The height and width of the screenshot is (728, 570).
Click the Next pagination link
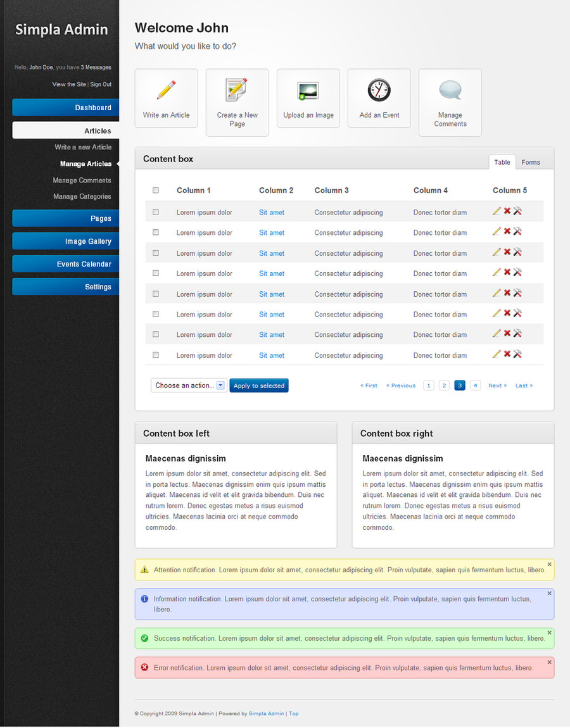click(x=498, y=386)
